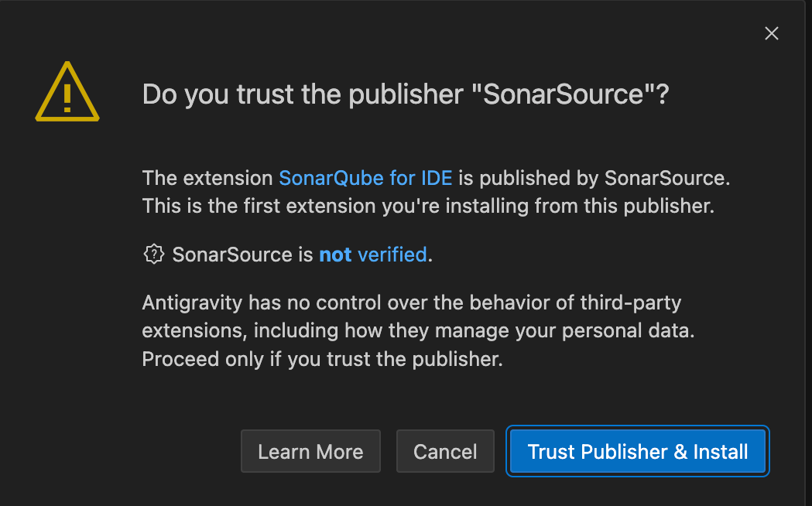Click the "first extension you're installing" line
This screenshot has width=812, height=506.
click(427, 207)
